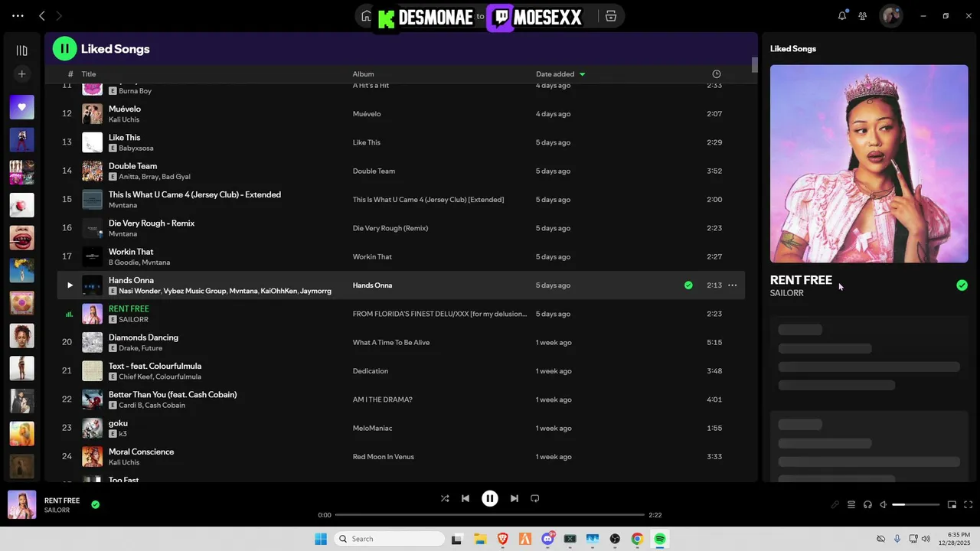Skip to next track
Viewport: 980px width, 551px height.
514,498
